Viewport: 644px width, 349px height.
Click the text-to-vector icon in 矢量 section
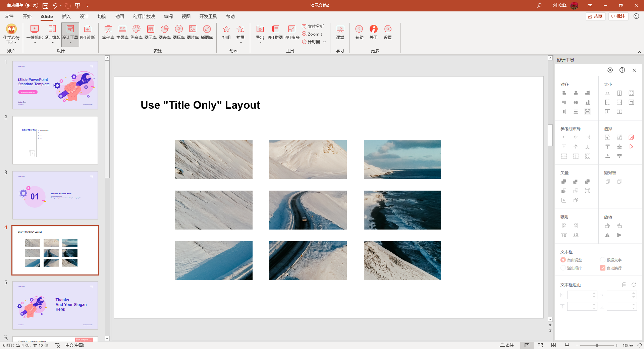(564, 200)
